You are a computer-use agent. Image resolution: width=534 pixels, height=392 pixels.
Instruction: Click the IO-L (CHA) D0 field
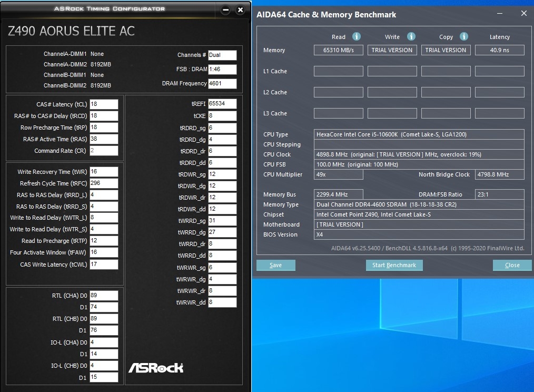[104, 342]
